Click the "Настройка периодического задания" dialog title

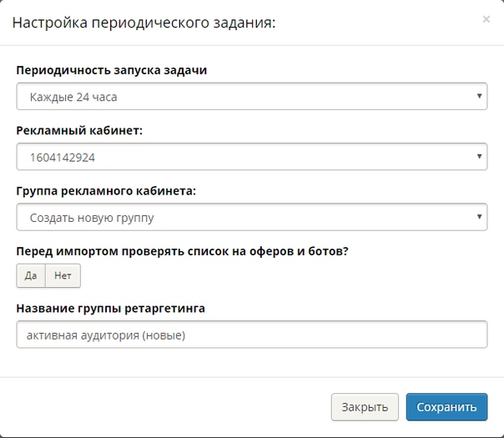point(144,23)
